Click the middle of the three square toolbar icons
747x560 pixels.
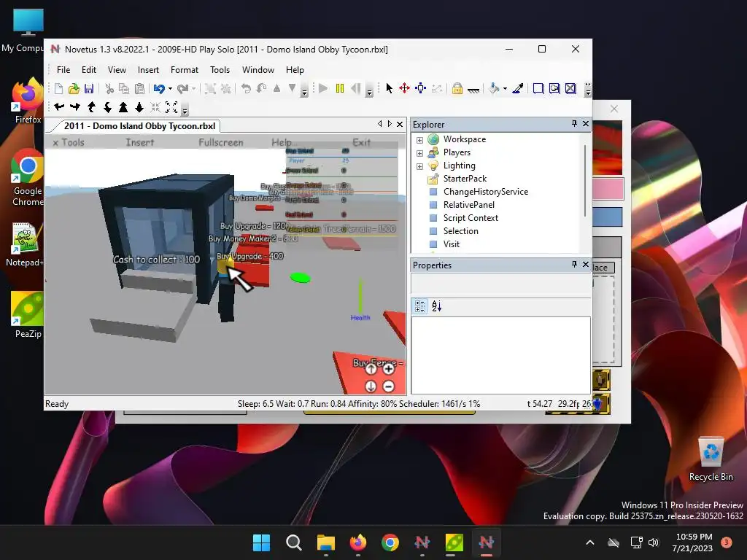click(554, 88)
